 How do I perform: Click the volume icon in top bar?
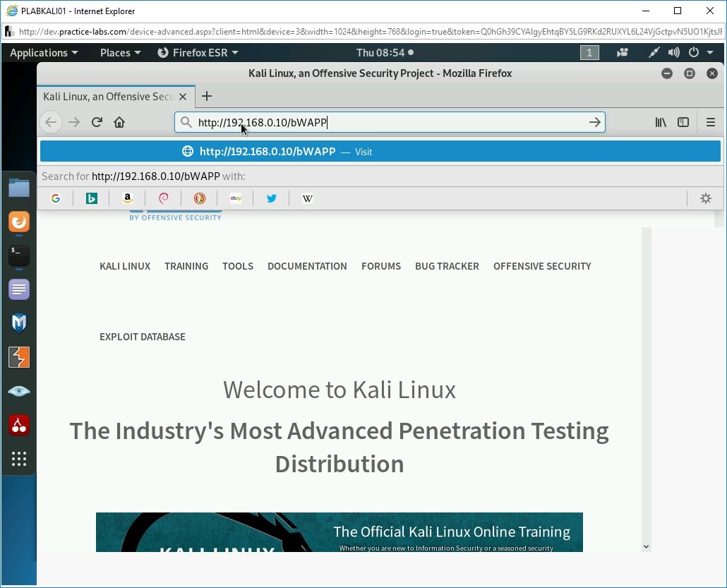674,53
